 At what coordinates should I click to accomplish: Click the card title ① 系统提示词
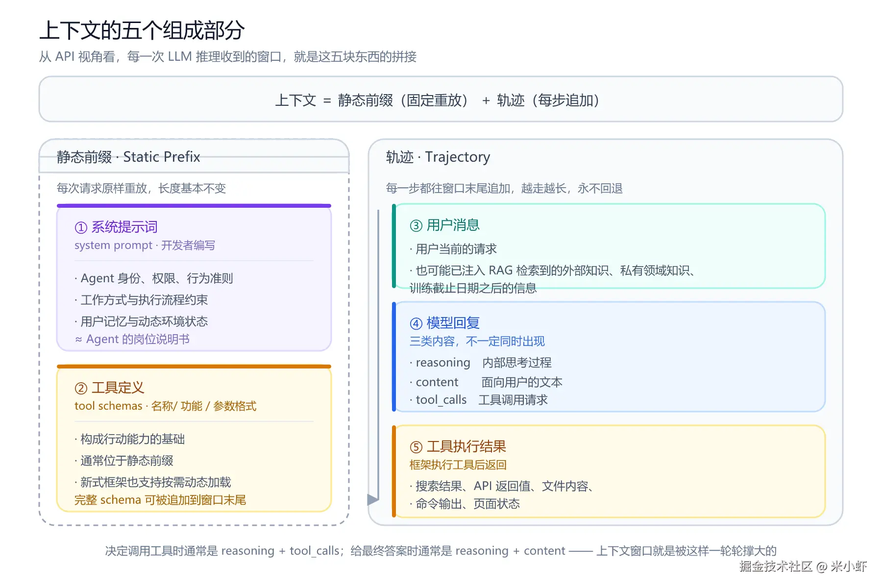click(x=116, y=227)
